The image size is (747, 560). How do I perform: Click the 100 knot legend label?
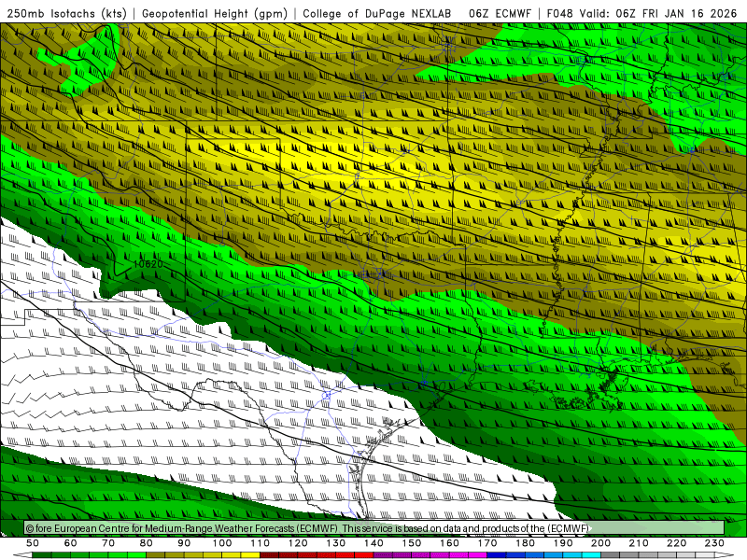tap(222, 543)
